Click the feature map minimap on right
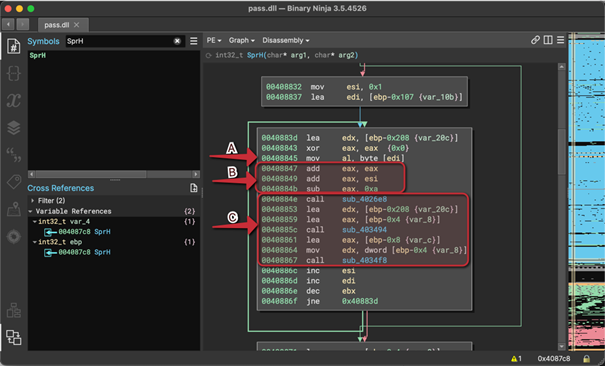The image size is (605, 366). [x=586, y=192]
